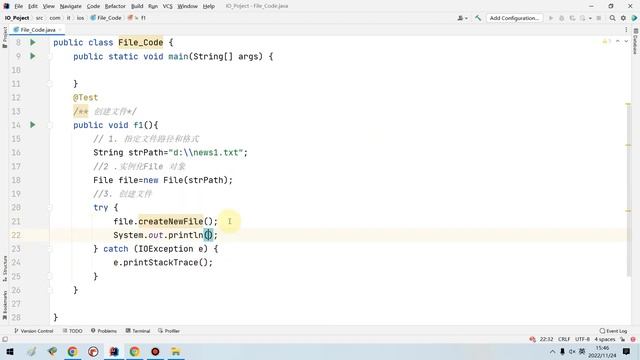This screenshot has width=640, height=360.
Task: Open IDE settings gear icon
Action: coord(623,18)
